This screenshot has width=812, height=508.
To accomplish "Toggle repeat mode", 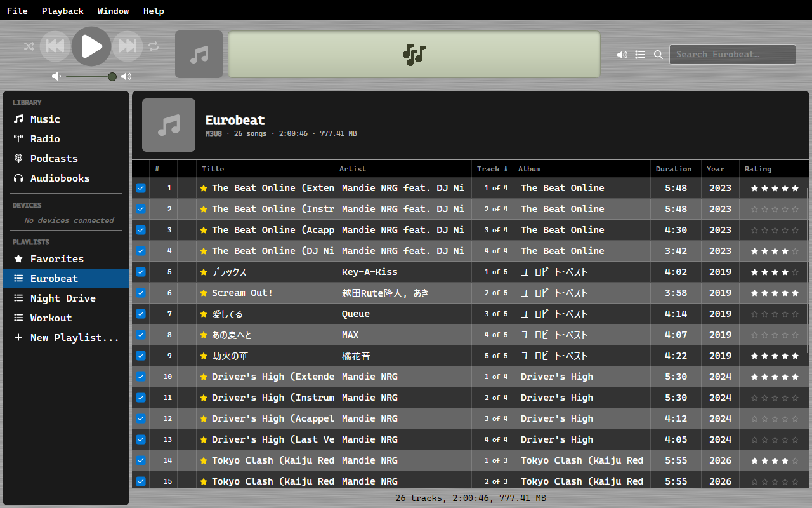I will coord(154,46).
